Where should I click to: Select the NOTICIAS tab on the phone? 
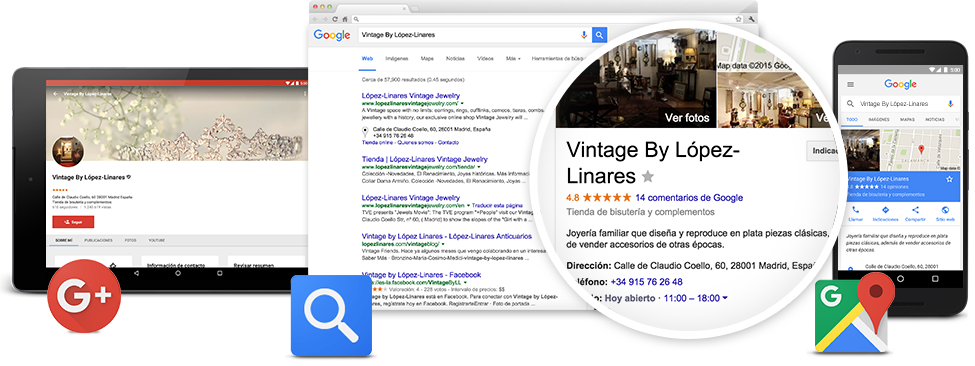point(935,119)
